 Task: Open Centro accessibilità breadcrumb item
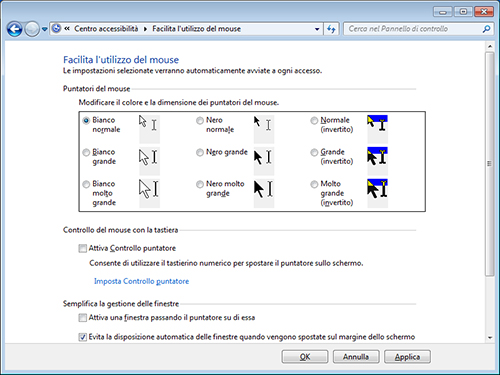click(x=106, y=29)
